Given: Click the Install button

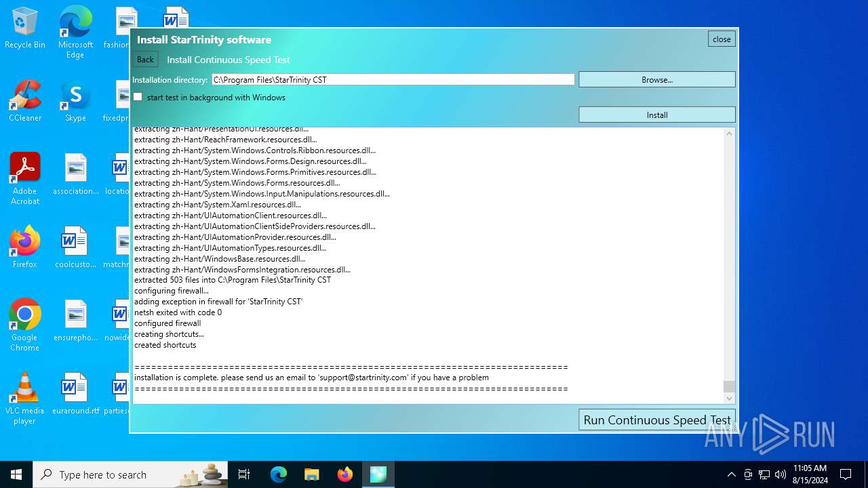Looking at the screenshot, I should [x=657, y=115].
